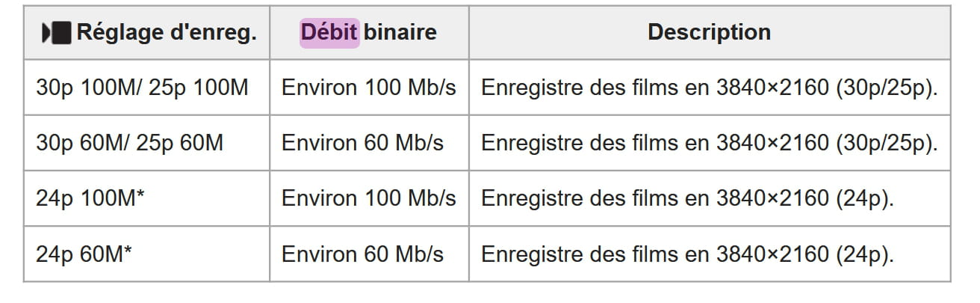
Task: Click the description of 30p 100M/ 25p 100M
Action: [x=709, y=88]
